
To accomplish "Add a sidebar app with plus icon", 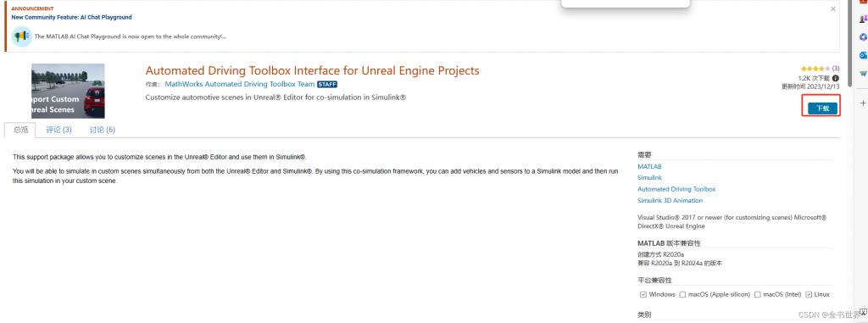I will pos(862,103).
